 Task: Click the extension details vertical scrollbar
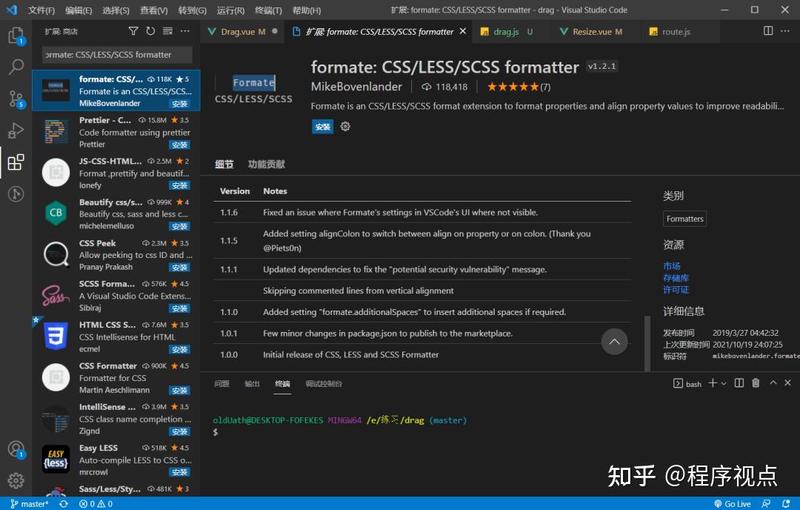647,343
